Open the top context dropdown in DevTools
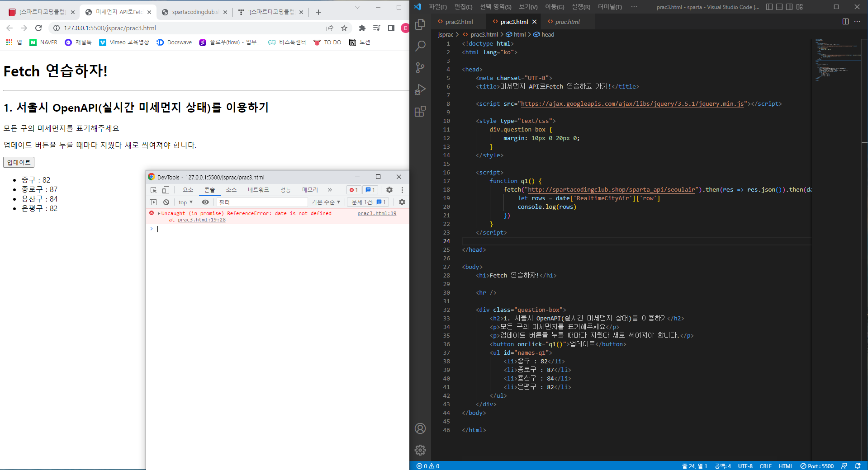 pos(185,202)
